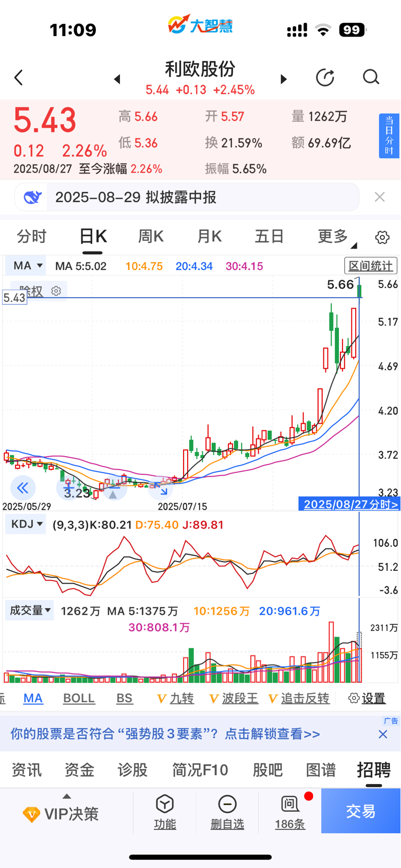Screen dimensions: 401x868
Task: Enable 九转 VIP indicator
Action: pos(176,698)
